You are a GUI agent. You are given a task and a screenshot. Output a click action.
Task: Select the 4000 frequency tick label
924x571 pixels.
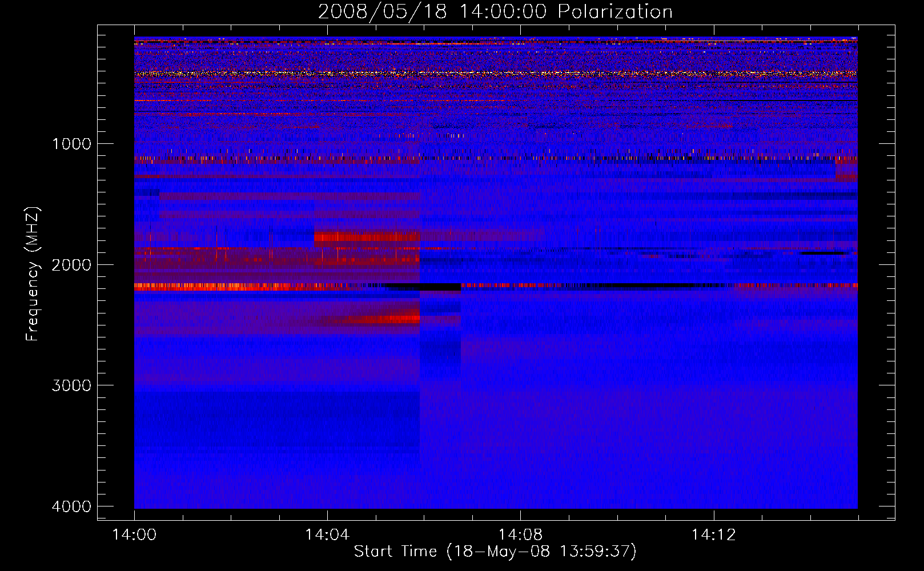[x=71, y=506]
